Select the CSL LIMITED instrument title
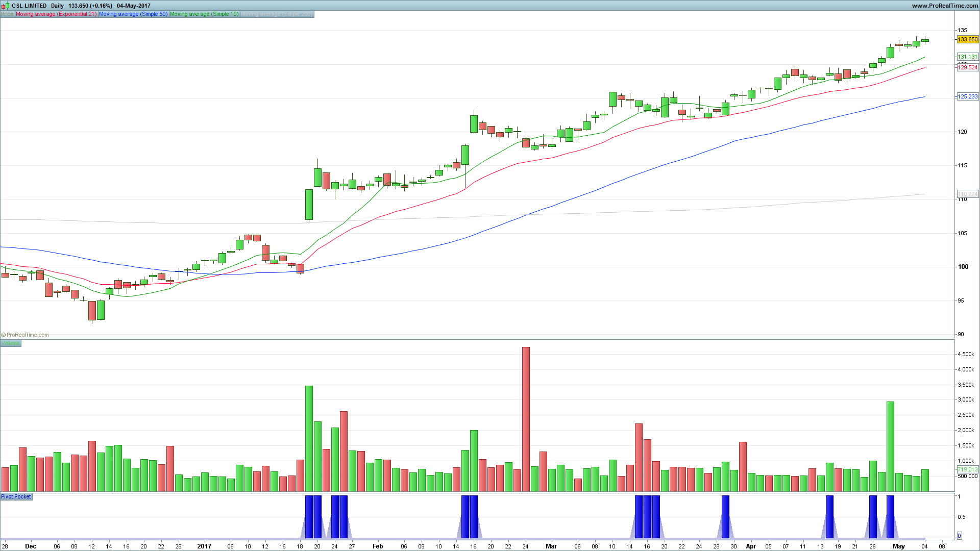The image size is (980, 551). [x=29, y=6]
